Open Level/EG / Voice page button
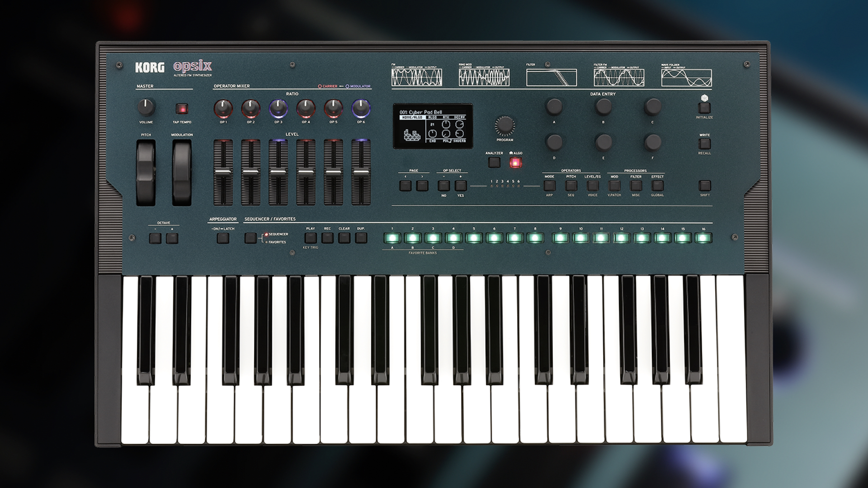Viewport: 868px width, 488px height. [x=593, y=185]
